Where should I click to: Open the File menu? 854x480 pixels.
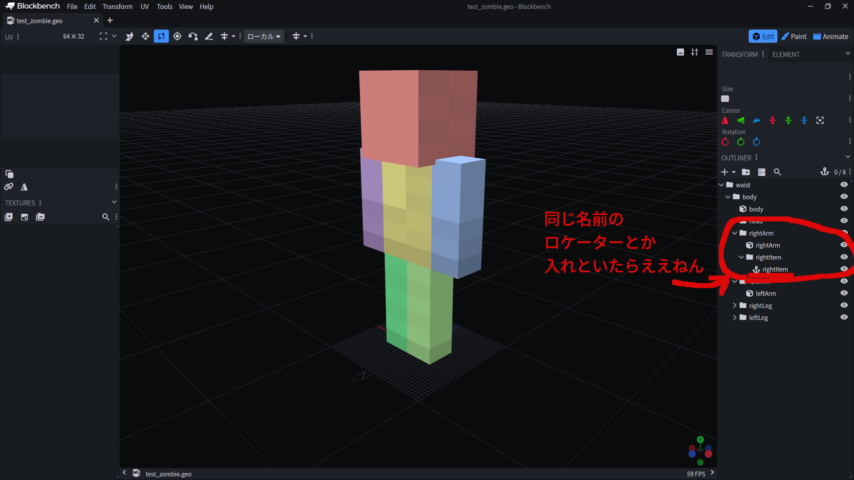(72, 7)
